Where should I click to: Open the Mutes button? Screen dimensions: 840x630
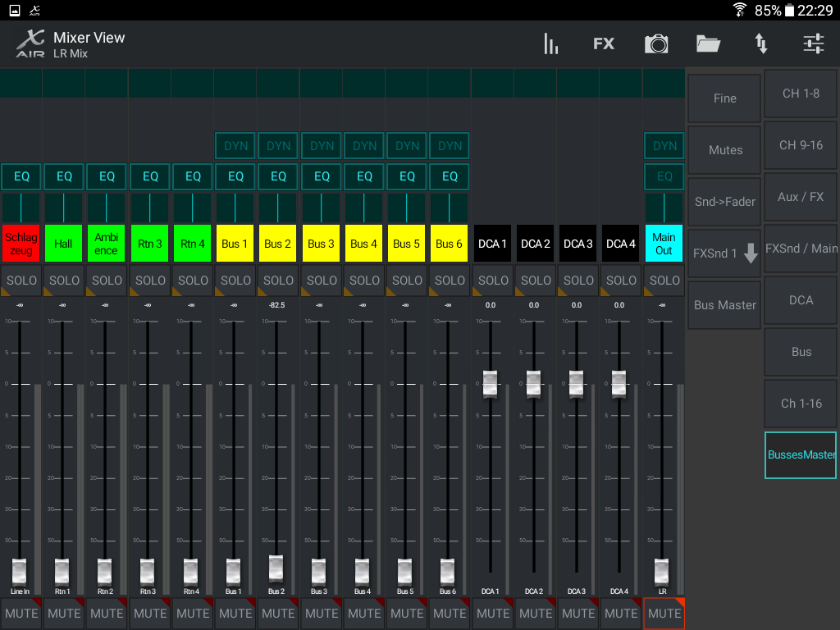(724, 150)
